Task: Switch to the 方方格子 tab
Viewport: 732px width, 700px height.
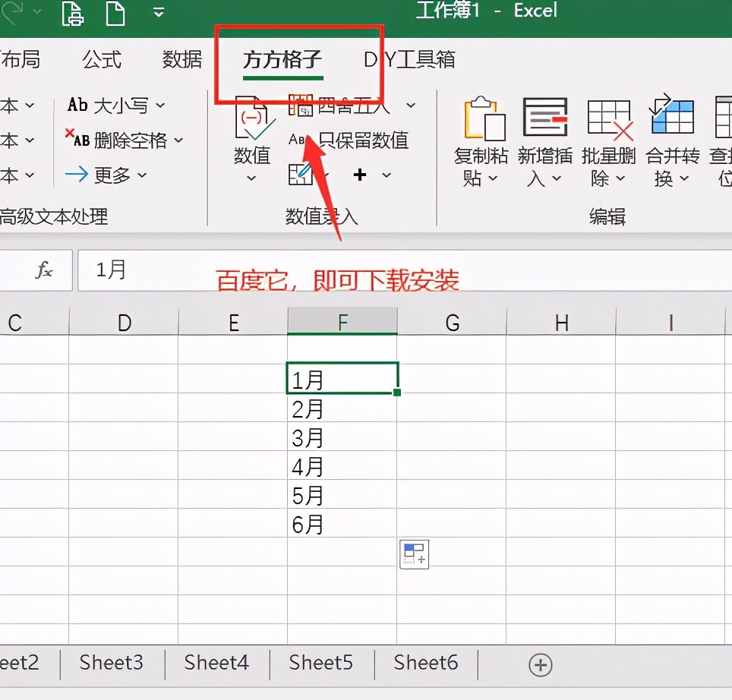Action: click(x=282, y=60)
